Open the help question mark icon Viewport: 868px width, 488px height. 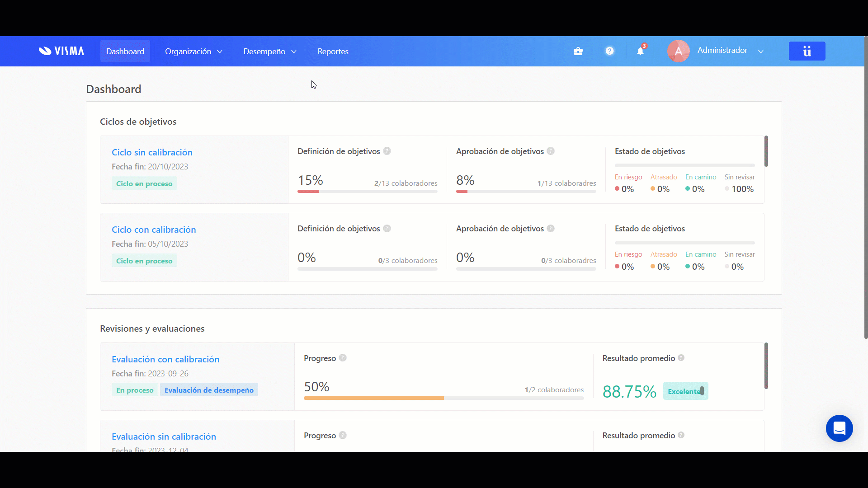[609, 51]
